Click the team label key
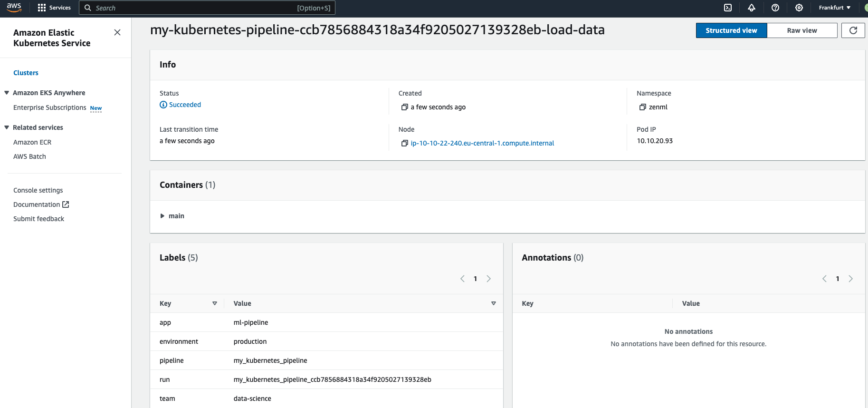The image size is (868, 408). pos(167,398)
